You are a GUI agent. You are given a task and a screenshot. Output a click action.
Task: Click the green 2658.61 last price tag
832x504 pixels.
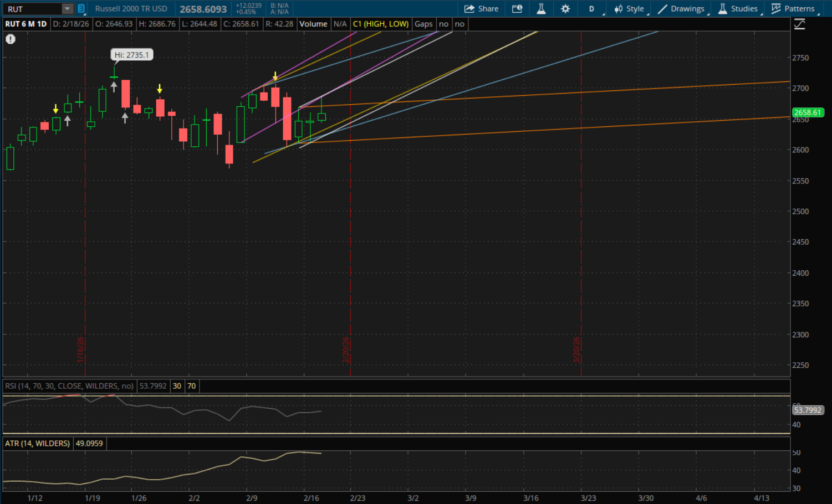coord(808,112)
